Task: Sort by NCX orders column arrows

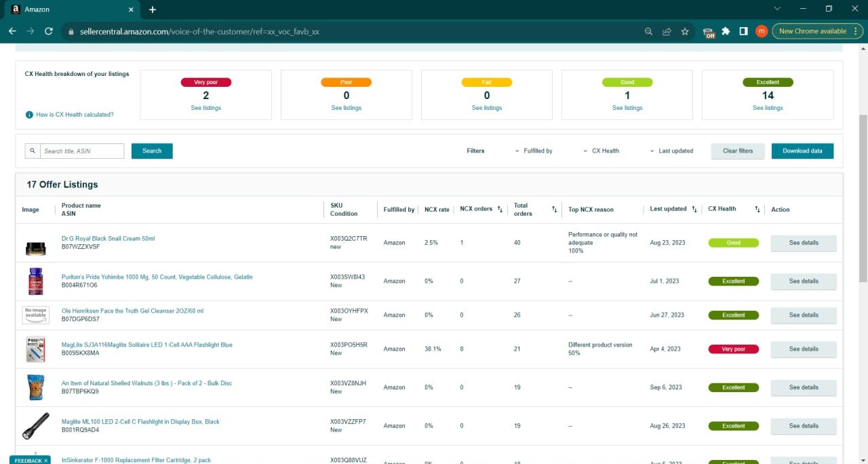Action: (500, 209)
